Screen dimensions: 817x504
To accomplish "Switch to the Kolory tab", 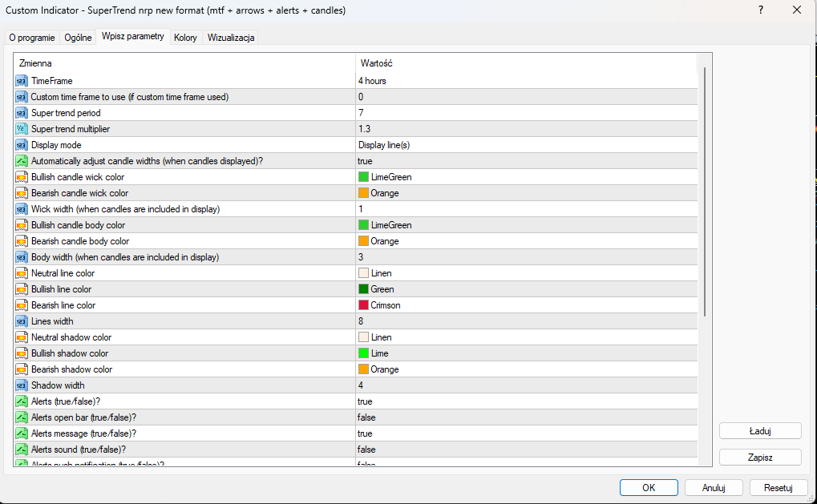I will tap(185, 38).
